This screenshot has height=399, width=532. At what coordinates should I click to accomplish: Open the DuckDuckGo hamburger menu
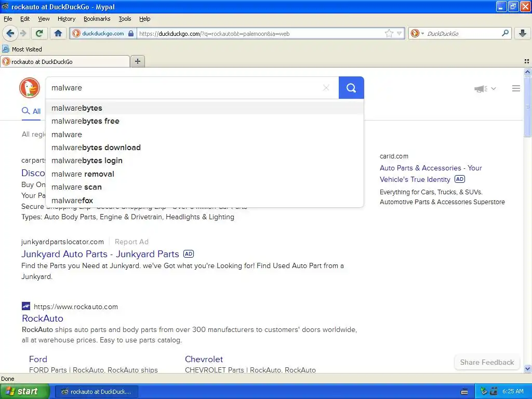516,88
